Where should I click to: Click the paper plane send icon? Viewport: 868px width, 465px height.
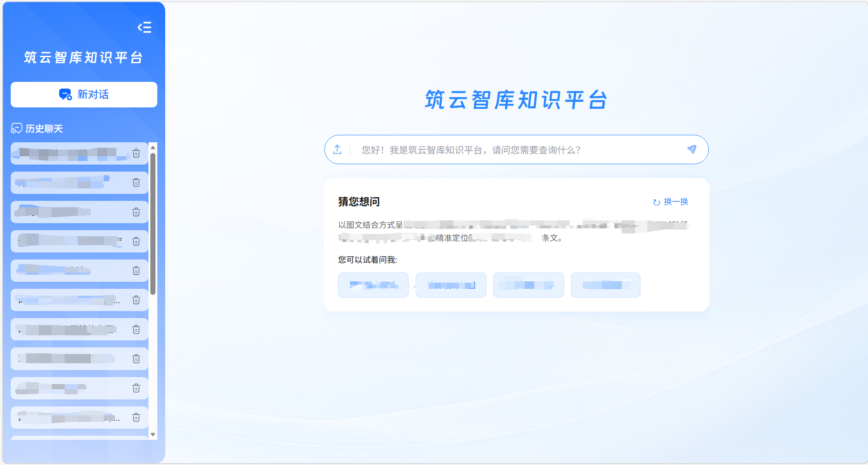tap(692, 149)
